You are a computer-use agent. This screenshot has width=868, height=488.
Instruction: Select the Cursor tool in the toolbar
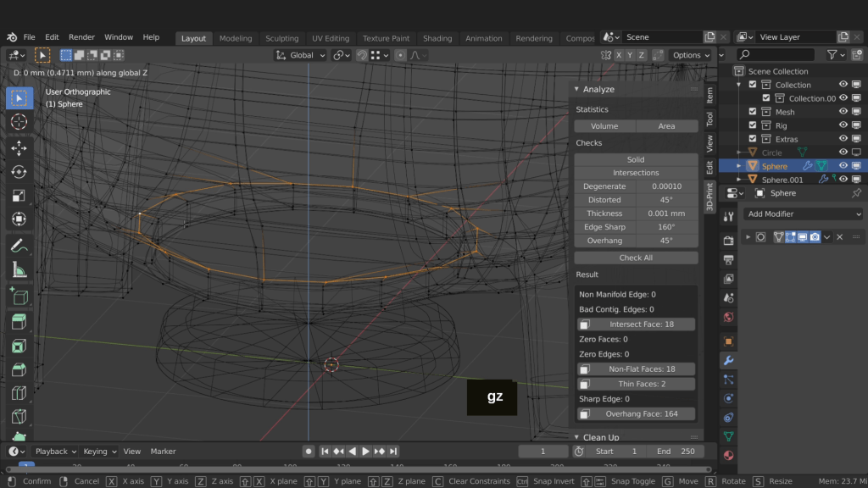[19, 122]
